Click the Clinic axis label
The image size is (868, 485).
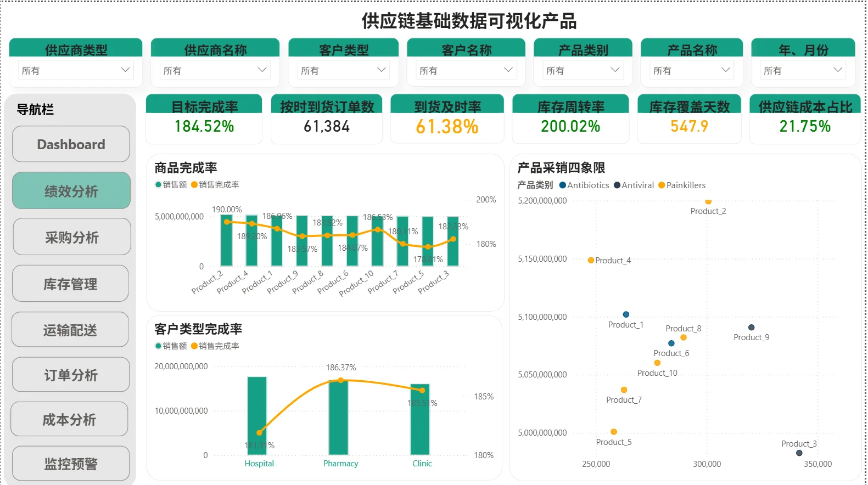tap(422, 464)
